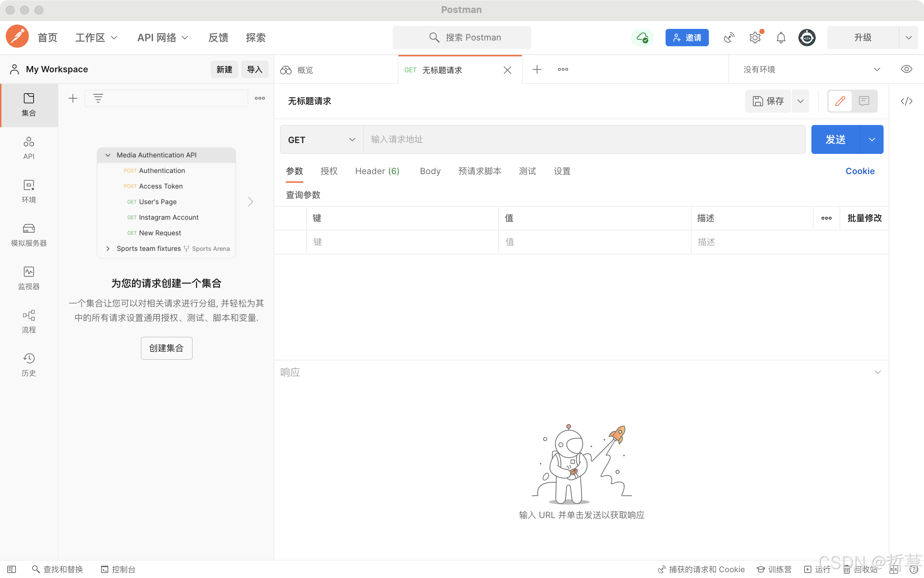Open the Flows (流程) sidebar panel
This screenshot has height=578, width=924.
pyautogui.click(x=29, y=322)
